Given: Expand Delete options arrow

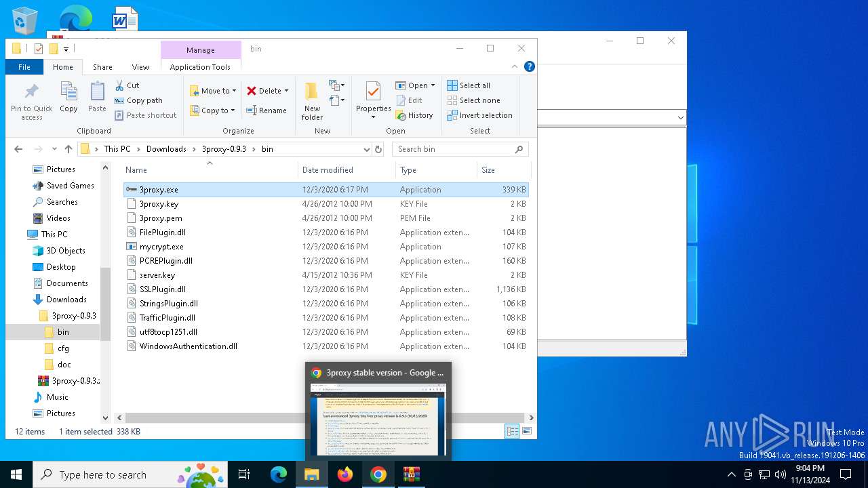Looking at the screenshot, I should click(286, 90).
